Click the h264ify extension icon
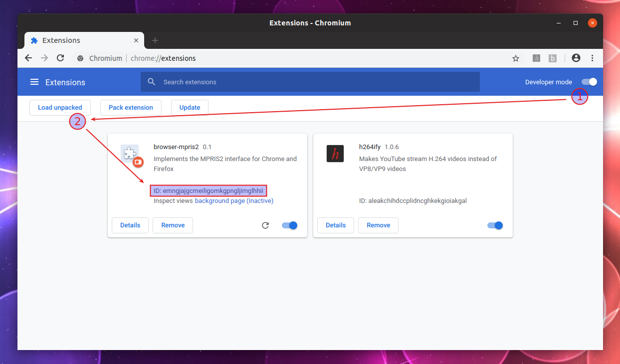Screen dimensions: 620x364 335,154
